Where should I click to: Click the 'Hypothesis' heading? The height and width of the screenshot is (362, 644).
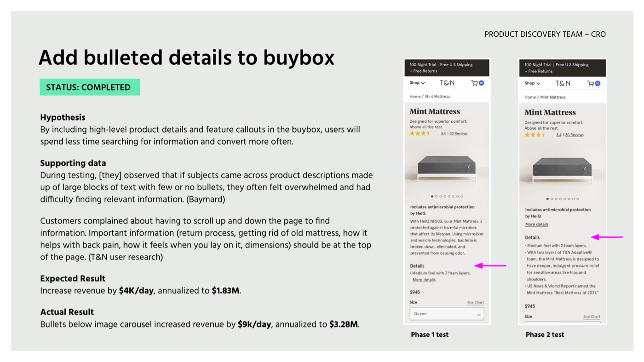click(x=63, y=118)
